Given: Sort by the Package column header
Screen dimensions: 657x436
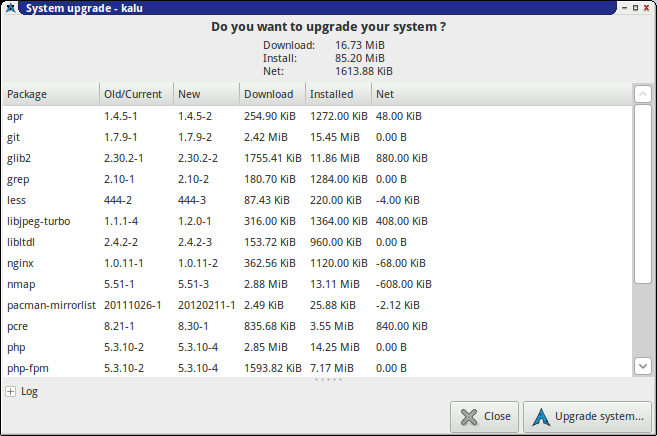Looking at the screenshot, I should (x=51, y=94).
